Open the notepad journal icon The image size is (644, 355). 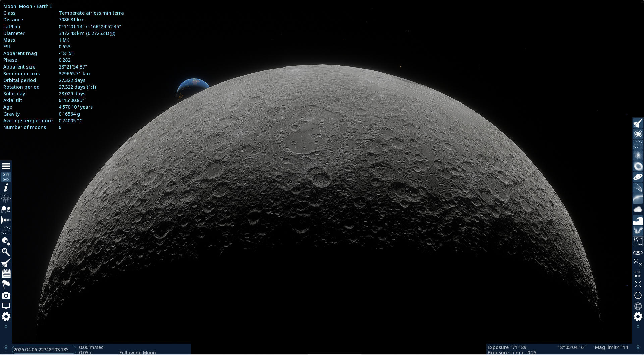coord(6,274)
